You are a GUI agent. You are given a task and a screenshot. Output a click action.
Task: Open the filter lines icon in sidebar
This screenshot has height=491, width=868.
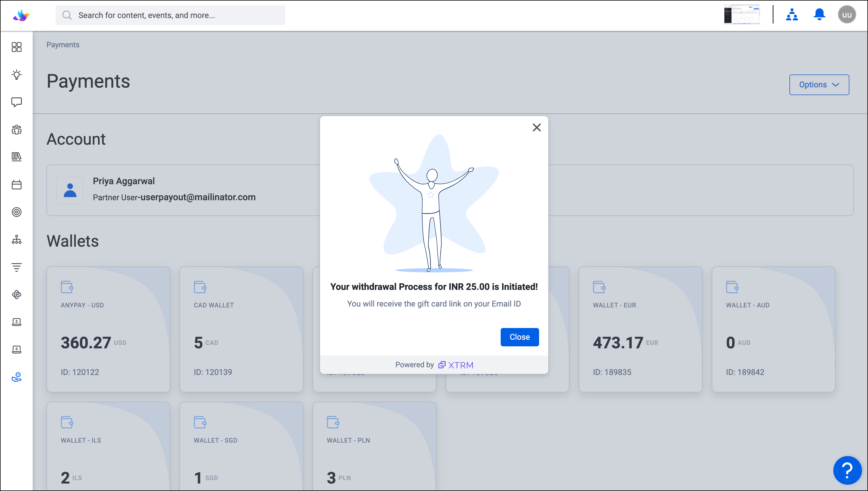[x=17, y=267]
